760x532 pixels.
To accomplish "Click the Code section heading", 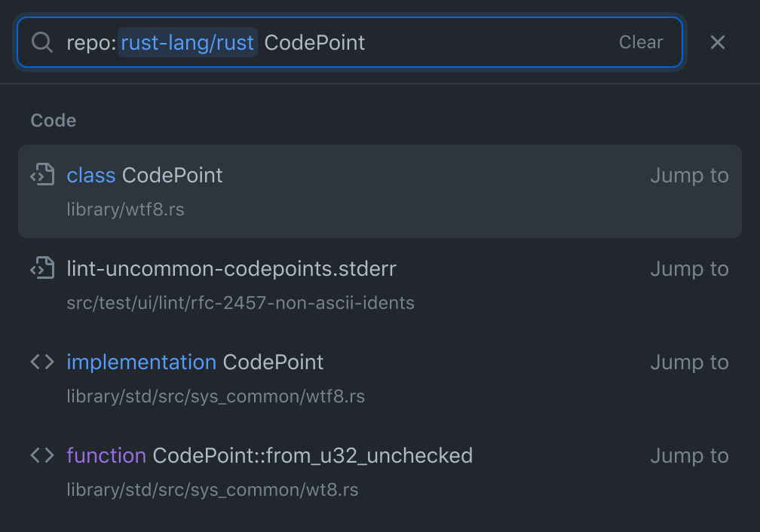I will click(53, 121).
